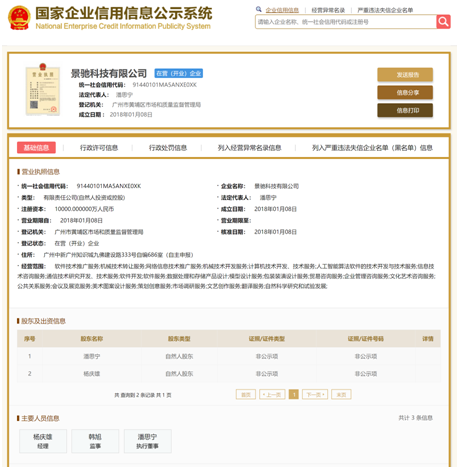Screen dimensions: 459x469
Task: Click the 营业执照信息 section heading
Action: click(40, 172)
